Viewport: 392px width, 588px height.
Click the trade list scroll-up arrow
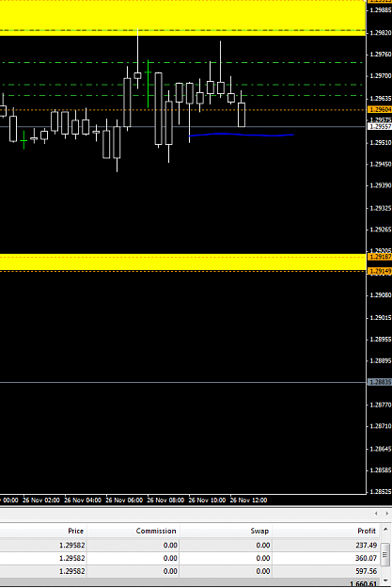click(385, 529)
